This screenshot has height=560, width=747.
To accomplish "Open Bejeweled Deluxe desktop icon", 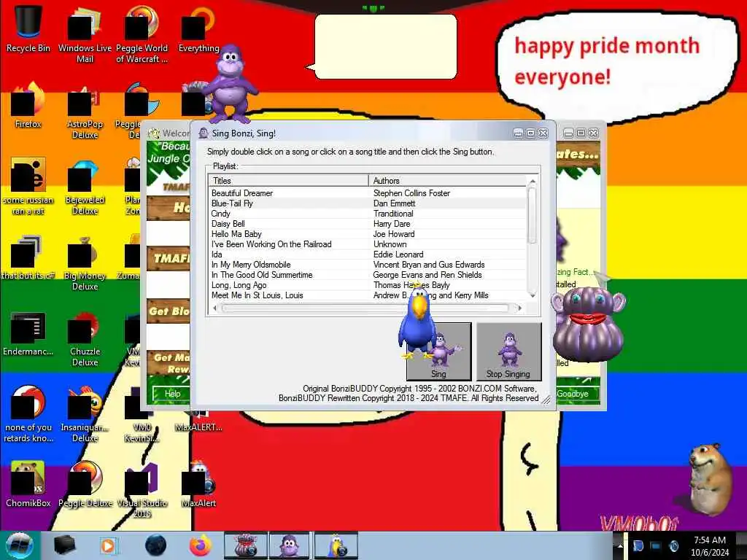I will (85, 187).
